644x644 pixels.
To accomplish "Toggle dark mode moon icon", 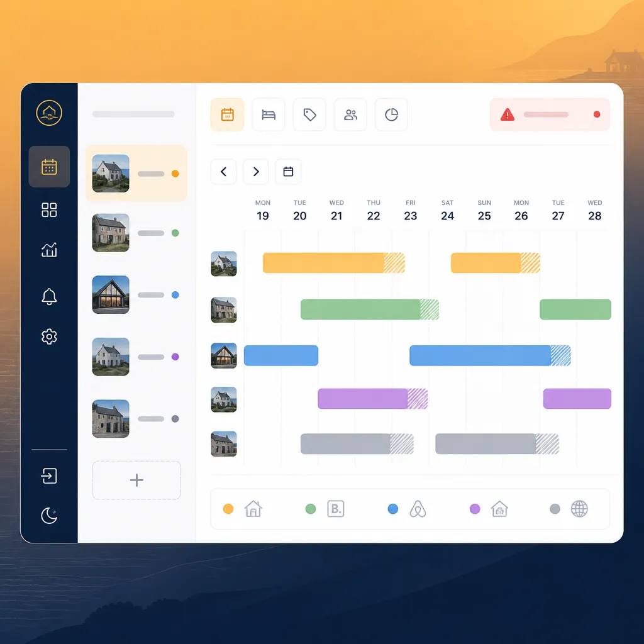I will coord(49,516).
